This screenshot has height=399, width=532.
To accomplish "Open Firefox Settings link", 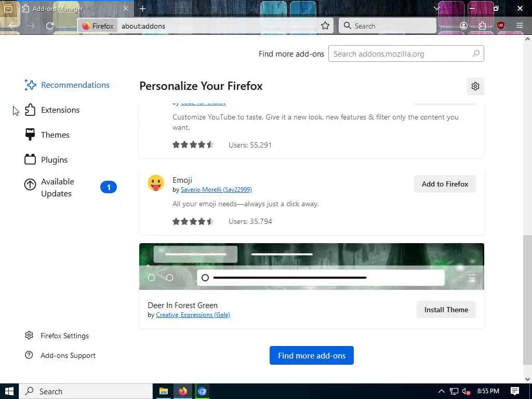I will pos(57,336).
